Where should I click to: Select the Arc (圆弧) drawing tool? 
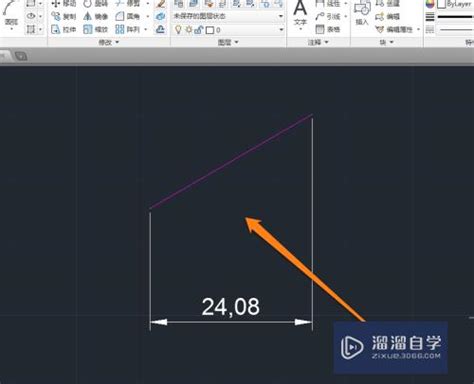(x=11, y=13)
